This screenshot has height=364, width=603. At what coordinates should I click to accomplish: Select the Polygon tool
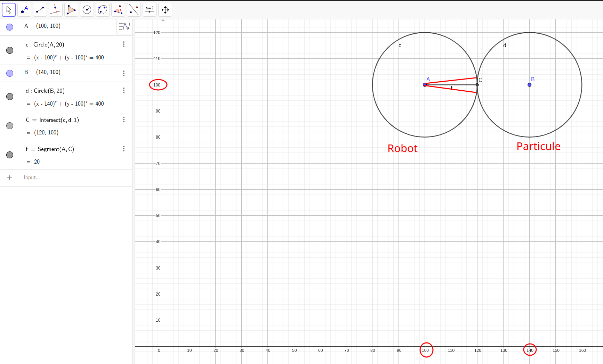coord(71,10)
